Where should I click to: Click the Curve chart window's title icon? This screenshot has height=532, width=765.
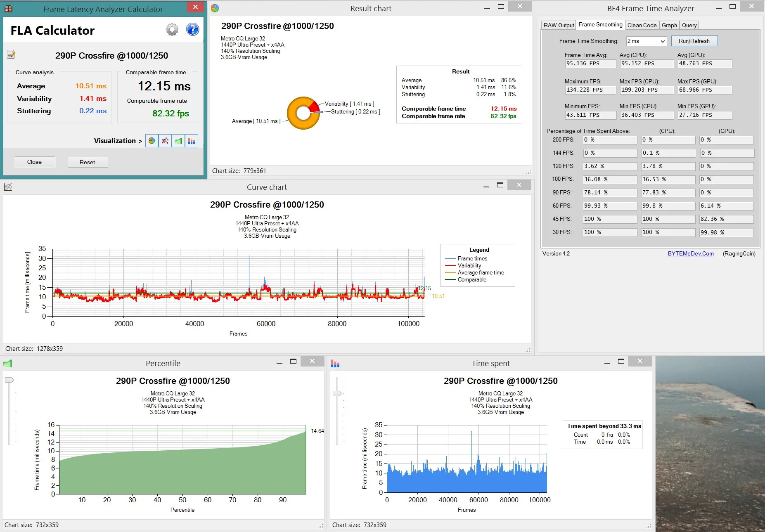pos(8,187)
